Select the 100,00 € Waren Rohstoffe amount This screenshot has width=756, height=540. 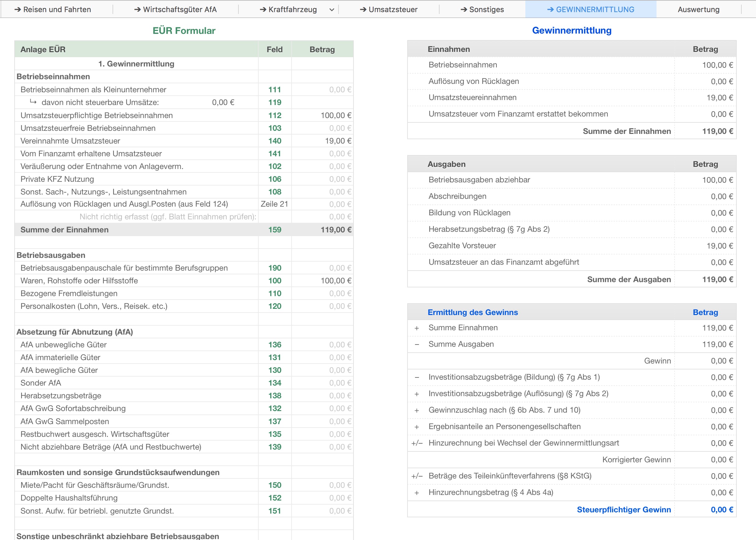click(x=335, y=281)
